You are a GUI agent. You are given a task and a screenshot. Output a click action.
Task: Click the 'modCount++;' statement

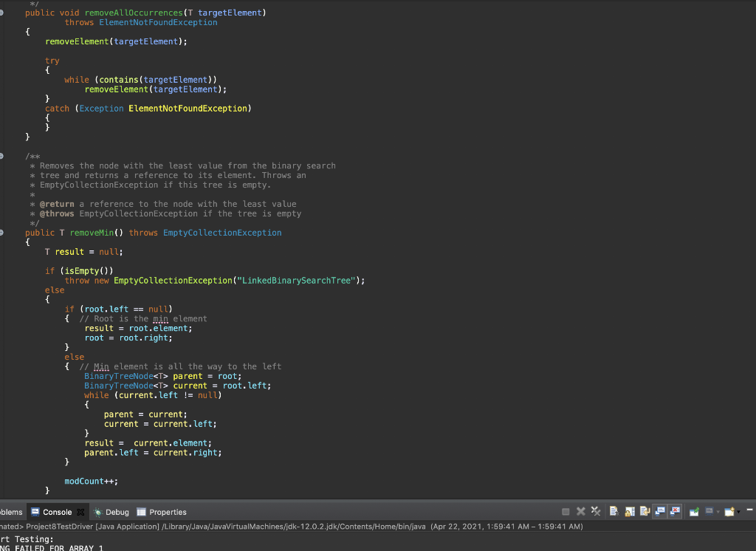(x=91, y=481)
